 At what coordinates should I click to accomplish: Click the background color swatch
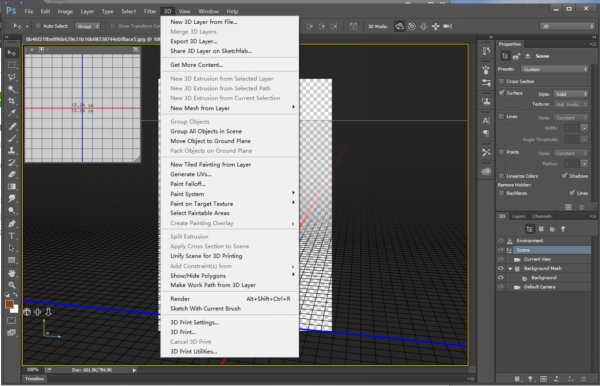pyautogui.click(x=15, y=309)
